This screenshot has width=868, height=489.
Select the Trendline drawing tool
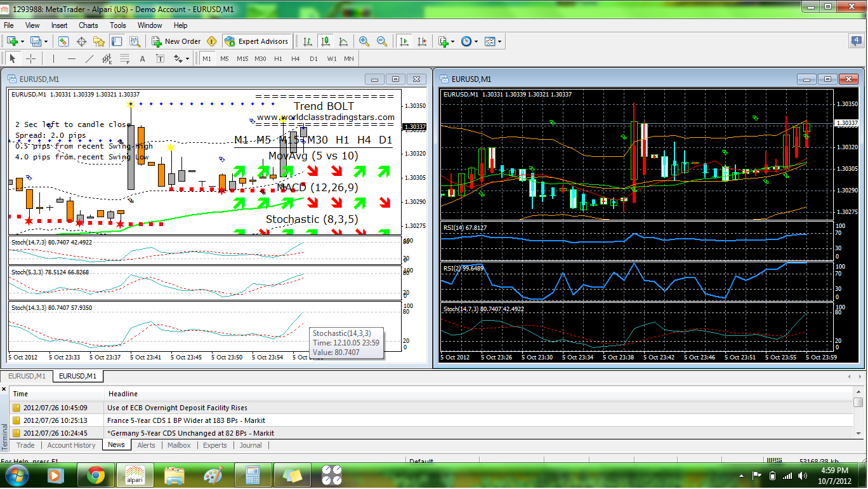pos(89,59)
